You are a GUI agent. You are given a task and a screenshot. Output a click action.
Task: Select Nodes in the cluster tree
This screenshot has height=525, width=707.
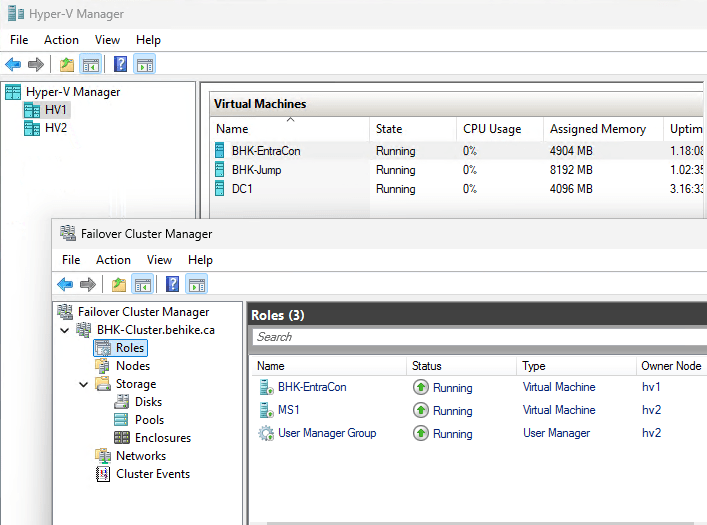(x=132, y=366)
